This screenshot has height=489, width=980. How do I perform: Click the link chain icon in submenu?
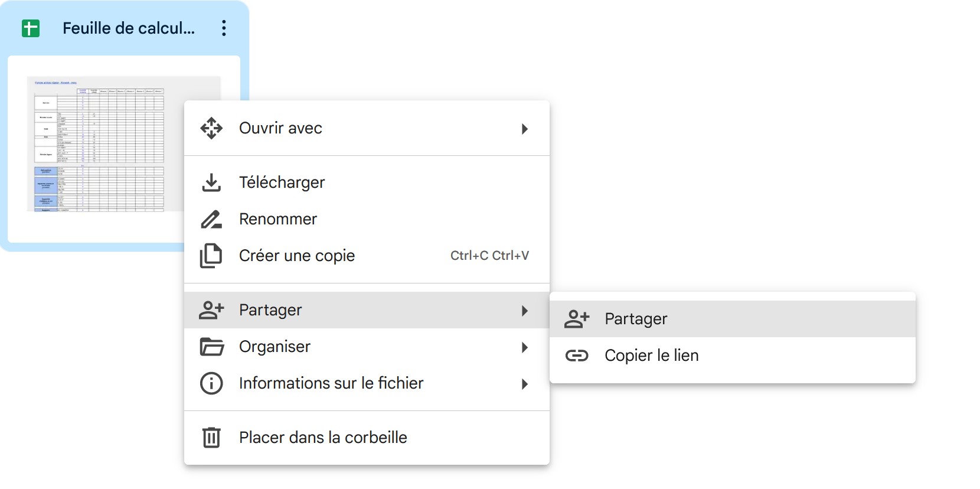click(577, 356)
